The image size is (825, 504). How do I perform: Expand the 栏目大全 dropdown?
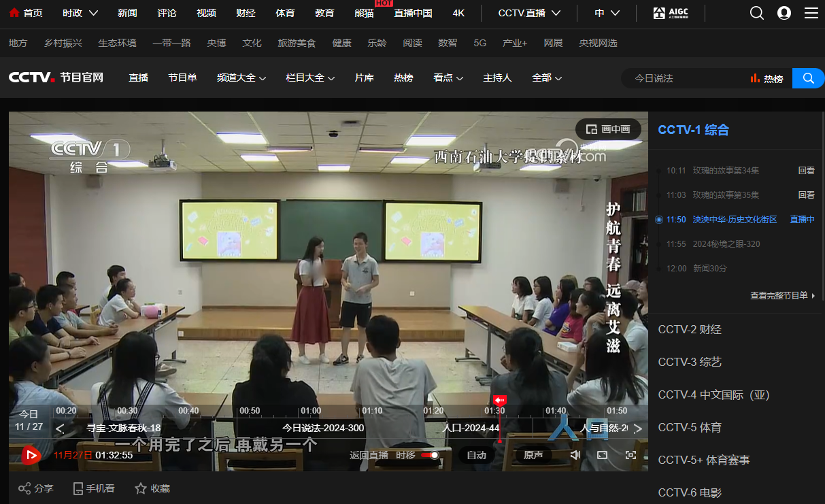(x=310, y=78)
